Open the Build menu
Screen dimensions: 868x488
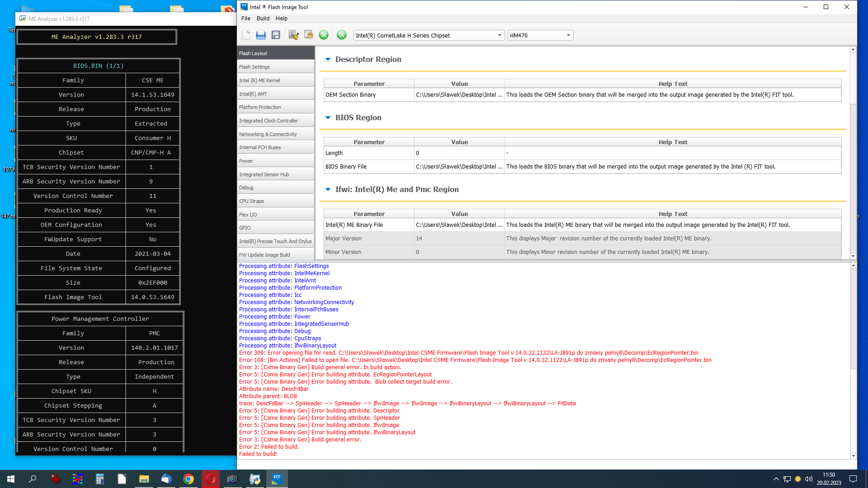[263, 19]
